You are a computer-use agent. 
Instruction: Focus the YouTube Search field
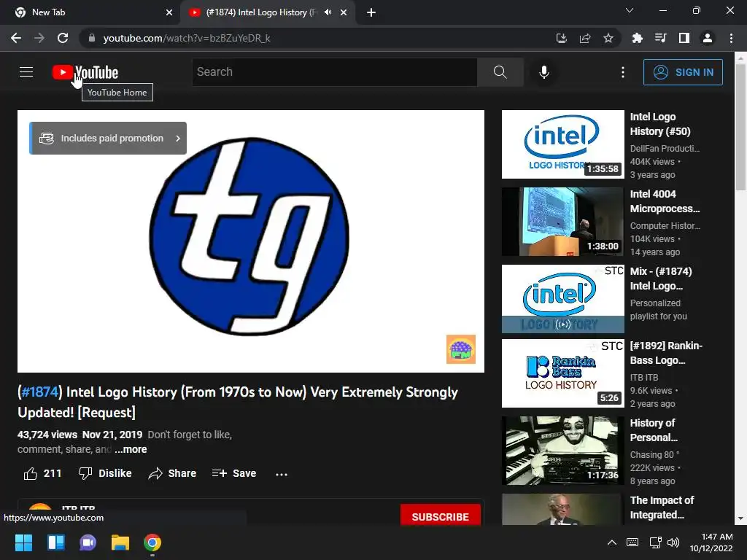(x=334, y=72)
